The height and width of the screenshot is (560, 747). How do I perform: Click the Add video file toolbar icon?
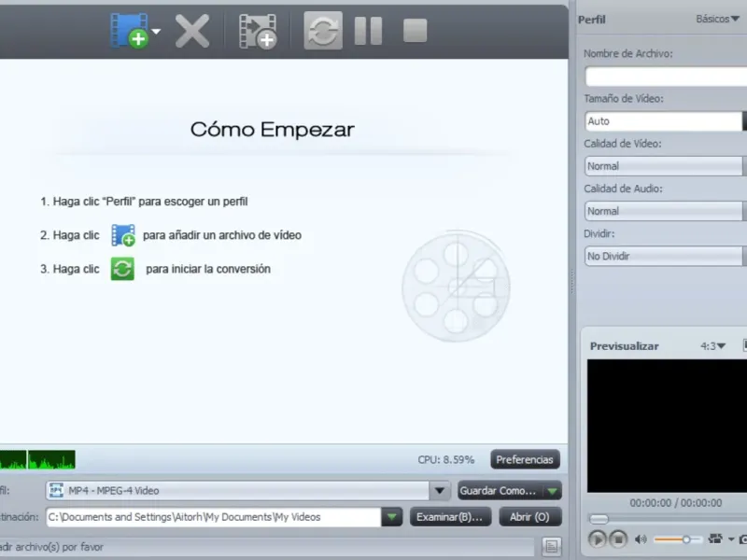point(129,31)
